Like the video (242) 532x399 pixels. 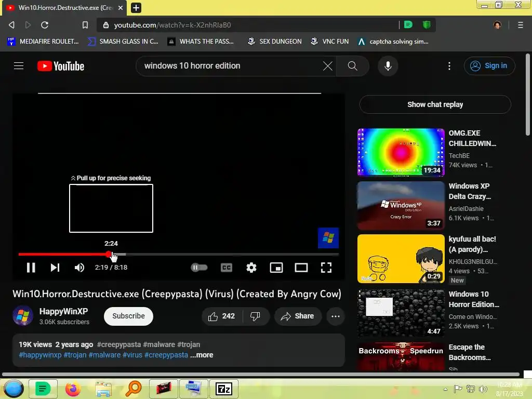221,316
